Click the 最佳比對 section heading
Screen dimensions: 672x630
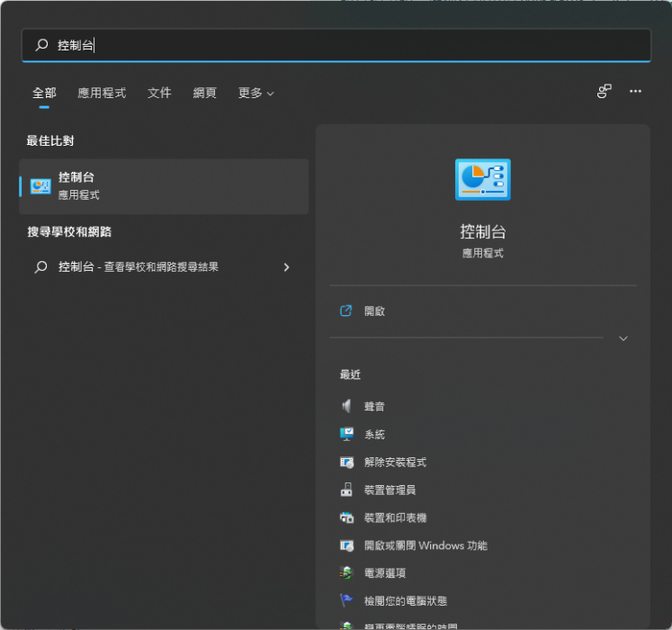(50, 140)
